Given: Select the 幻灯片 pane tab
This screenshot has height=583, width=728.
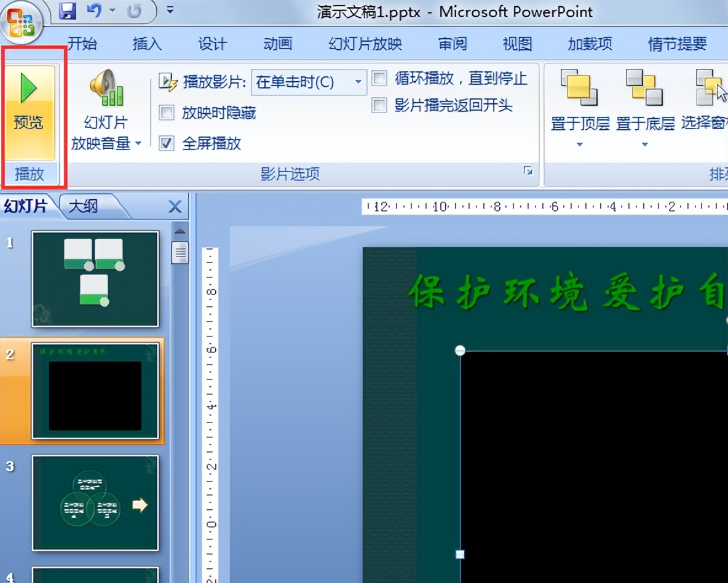Looking at the screenshot, I should [26, 206].
